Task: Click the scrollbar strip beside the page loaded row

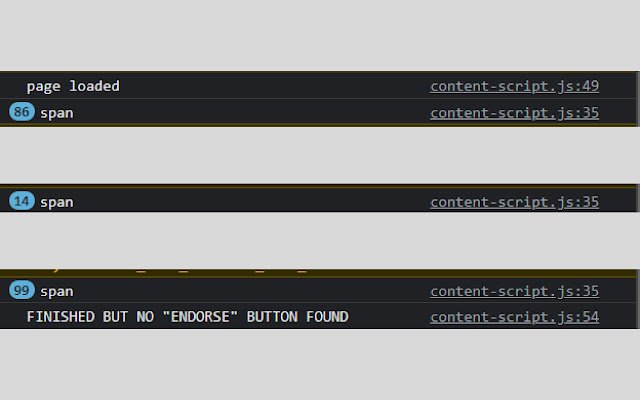Action: 638,85
